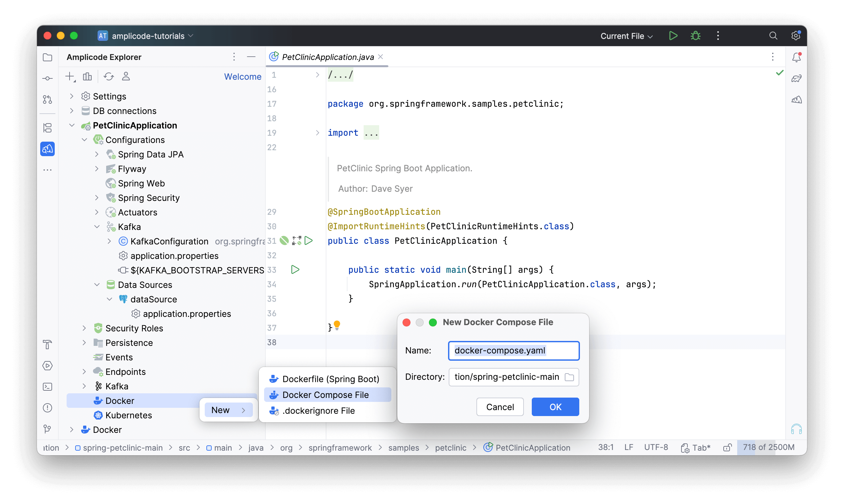Click the LF line separator status item

point(628,447)
